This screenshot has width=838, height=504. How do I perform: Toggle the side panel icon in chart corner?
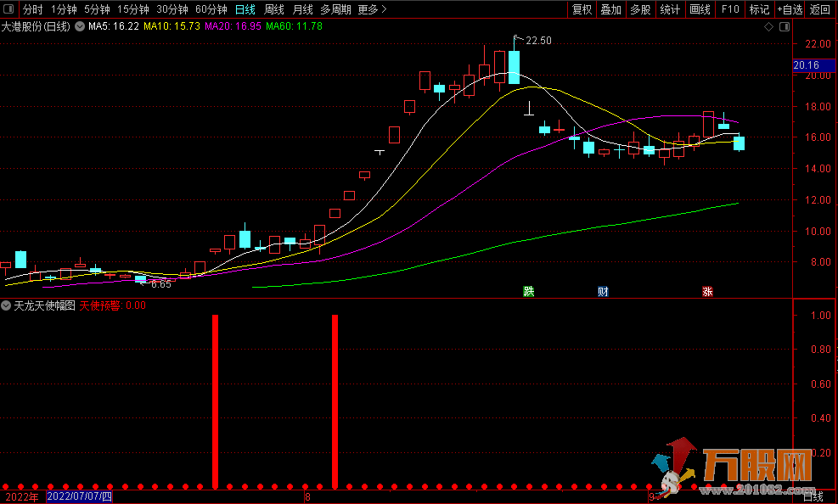pos(785,26)
